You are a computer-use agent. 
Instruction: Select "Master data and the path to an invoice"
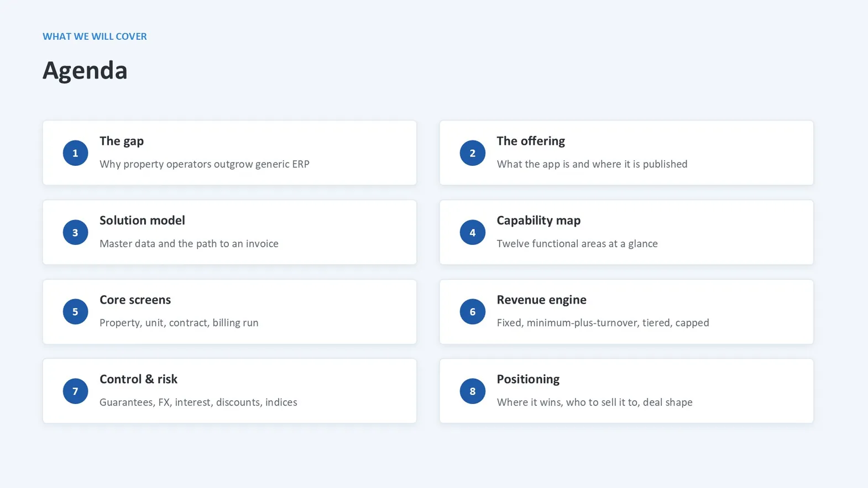pyautogui.click(x=189, y=244)
